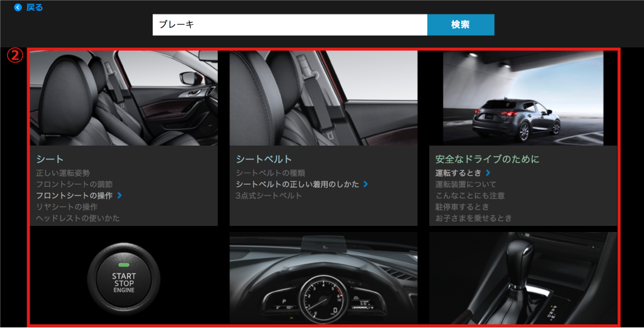
Task: Select the car in tunnel image
Action: pos(523,98)
